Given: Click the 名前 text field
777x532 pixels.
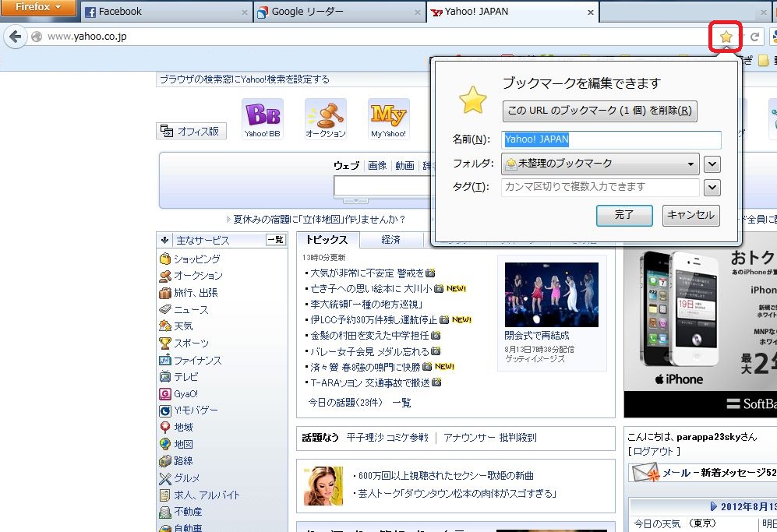Looking at the screenshot, I should click(612, 139).
